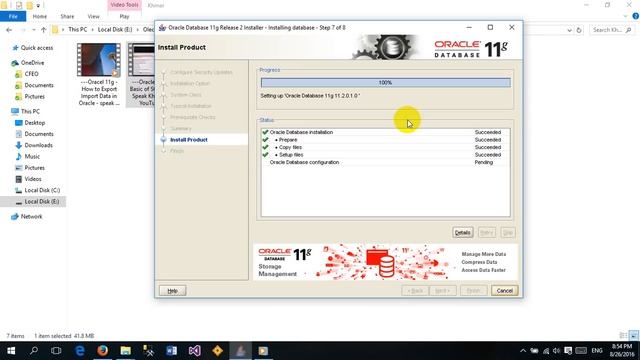This screenshot has height=360, width=640.
Task: Go up one folder with up arrow
Action: [x=43, y=30]
